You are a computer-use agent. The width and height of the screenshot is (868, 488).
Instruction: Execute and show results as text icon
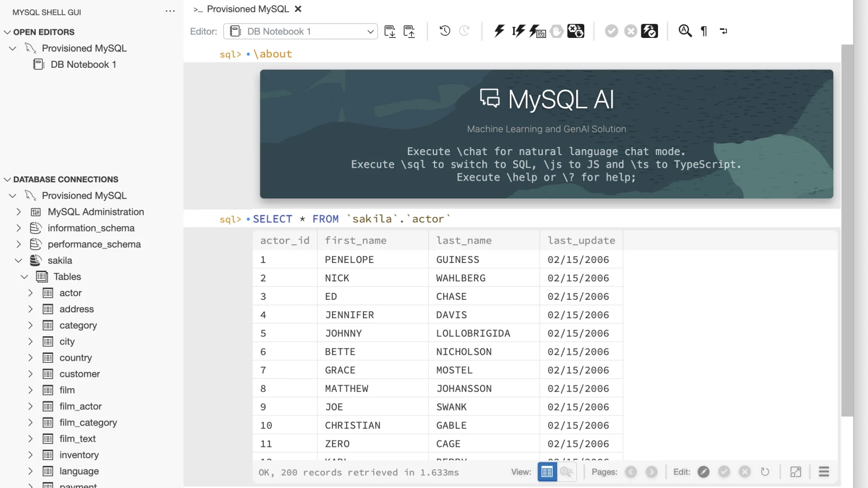[537, 31]
